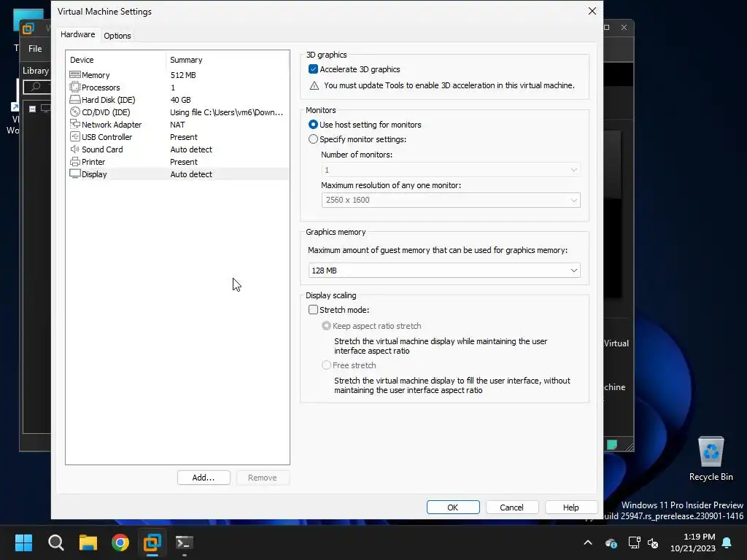Uncheck Accelerate 3D graphics
Viewport: 747px width, 560px height.
pos(313,69)
